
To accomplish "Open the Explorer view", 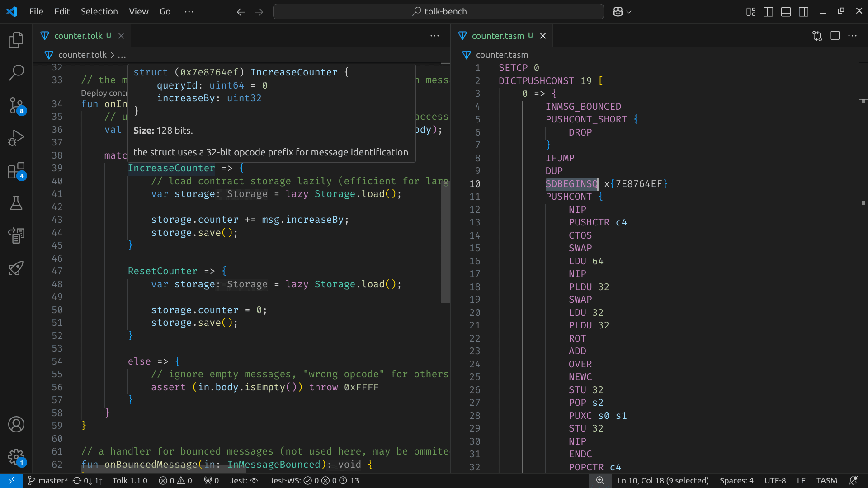I will click(16, 40).
